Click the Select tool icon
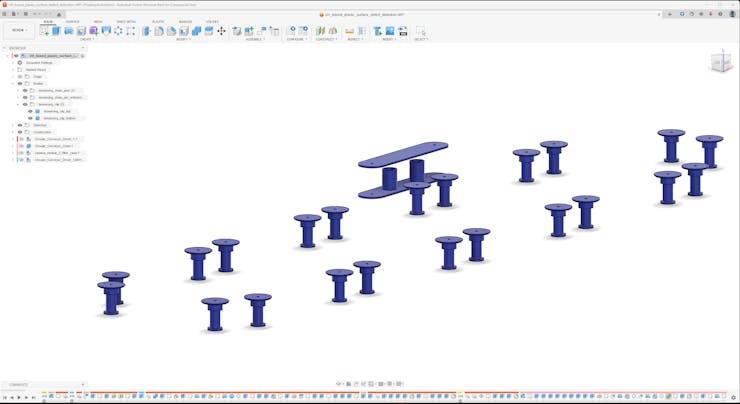Viewport: 740px width, 404px height. point(420,31)
